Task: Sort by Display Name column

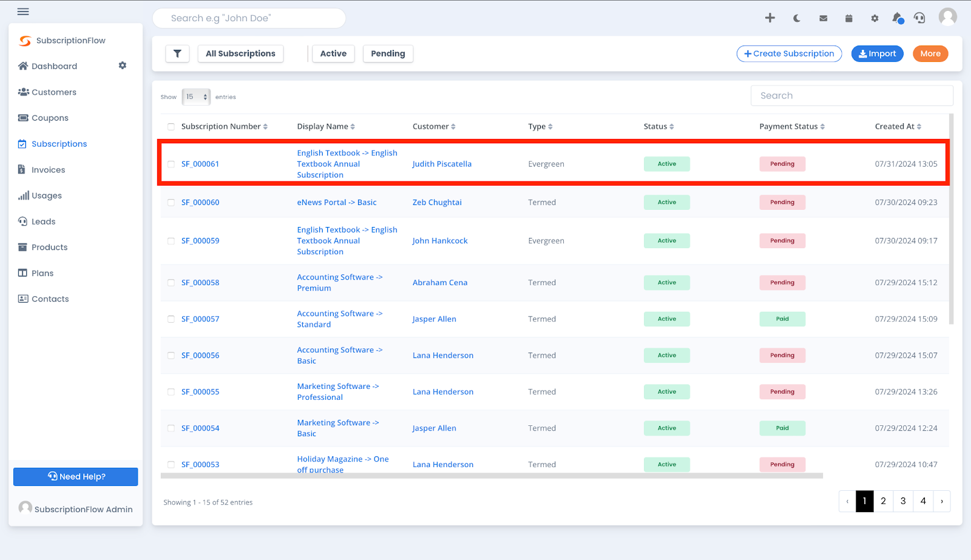Action: (x=326, y=126)
